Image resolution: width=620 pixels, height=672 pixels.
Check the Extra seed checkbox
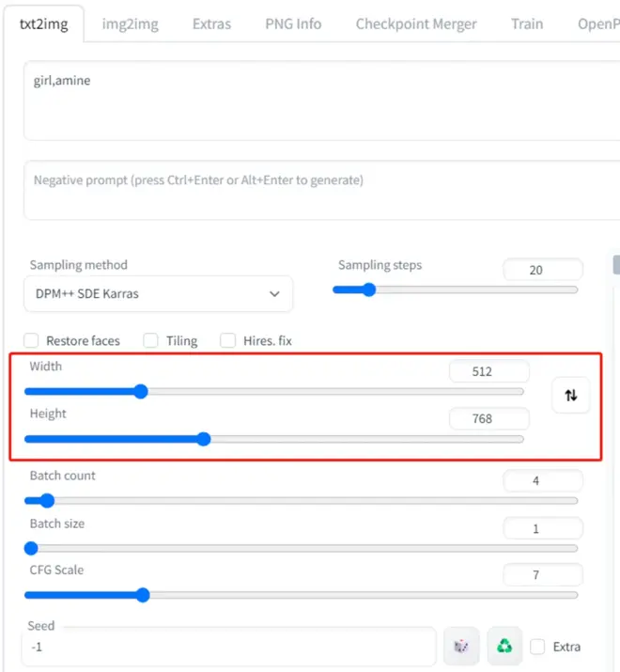(537, 647)
